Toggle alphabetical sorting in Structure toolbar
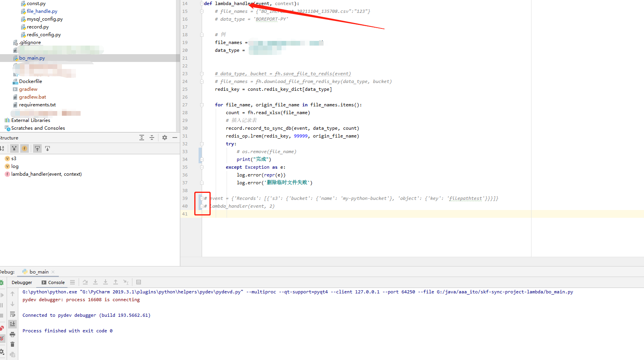This screenshot has height=360, width=644. tap(2, 148)
